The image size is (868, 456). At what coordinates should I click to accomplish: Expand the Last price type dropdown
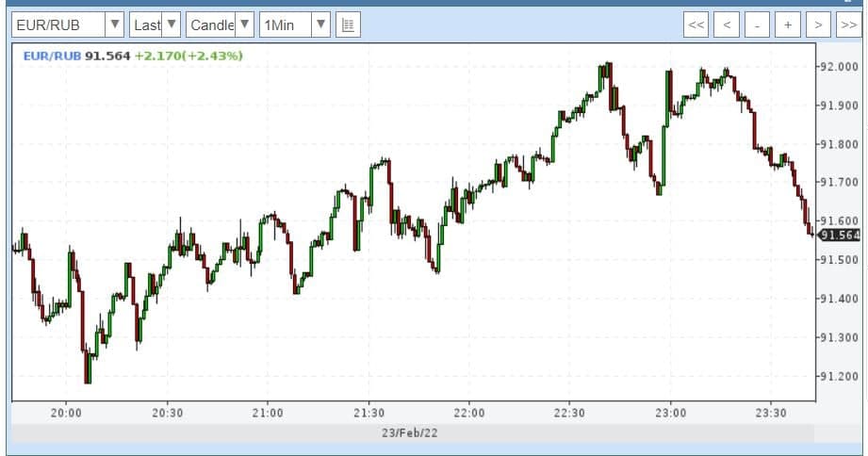(155, 25)
